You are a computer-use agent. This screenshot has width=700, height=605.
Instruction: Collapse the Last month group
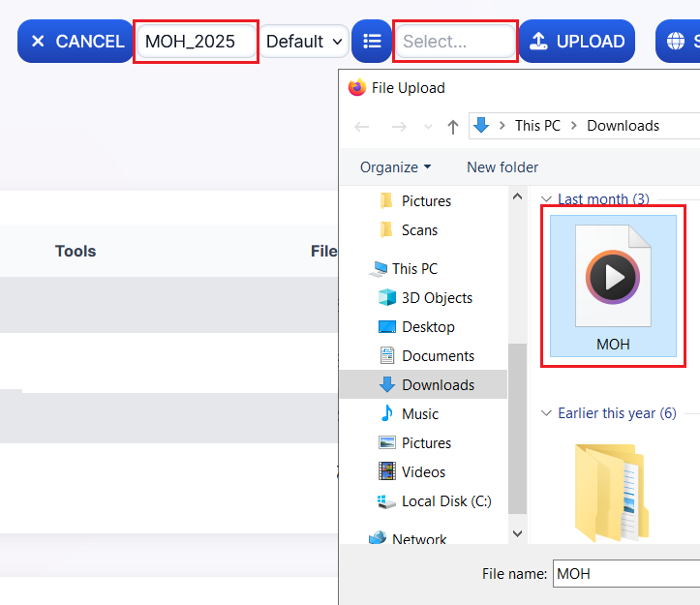point(546,199)
